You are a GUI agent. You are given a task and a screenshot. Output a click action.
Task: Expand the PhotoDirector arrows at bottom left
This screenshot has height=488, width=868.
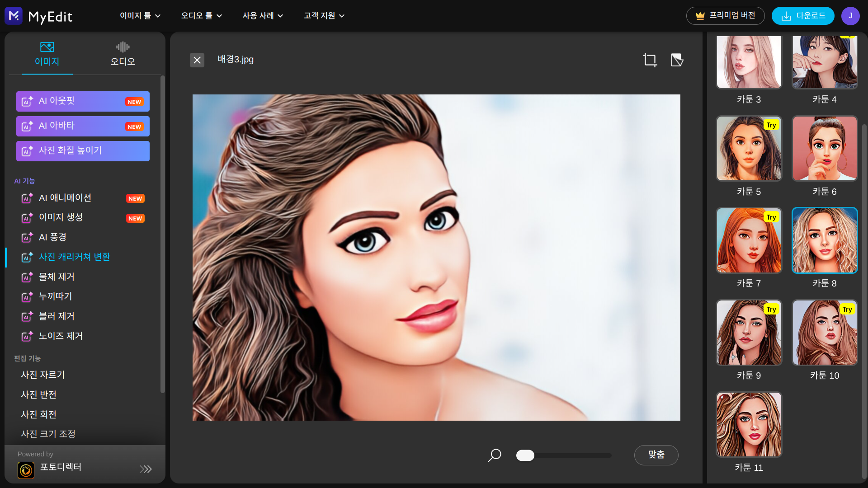point(146,469)
